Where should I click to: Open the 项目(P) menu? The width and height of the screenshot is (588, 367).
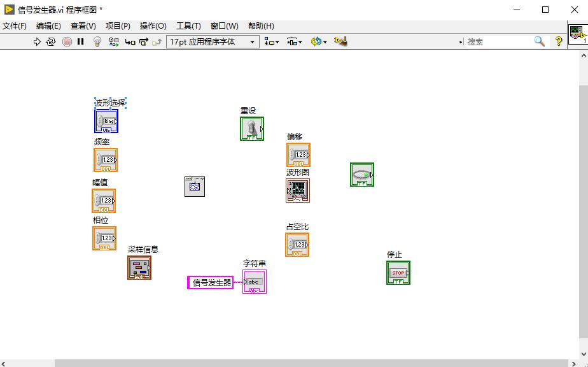[x=118, y=26]
